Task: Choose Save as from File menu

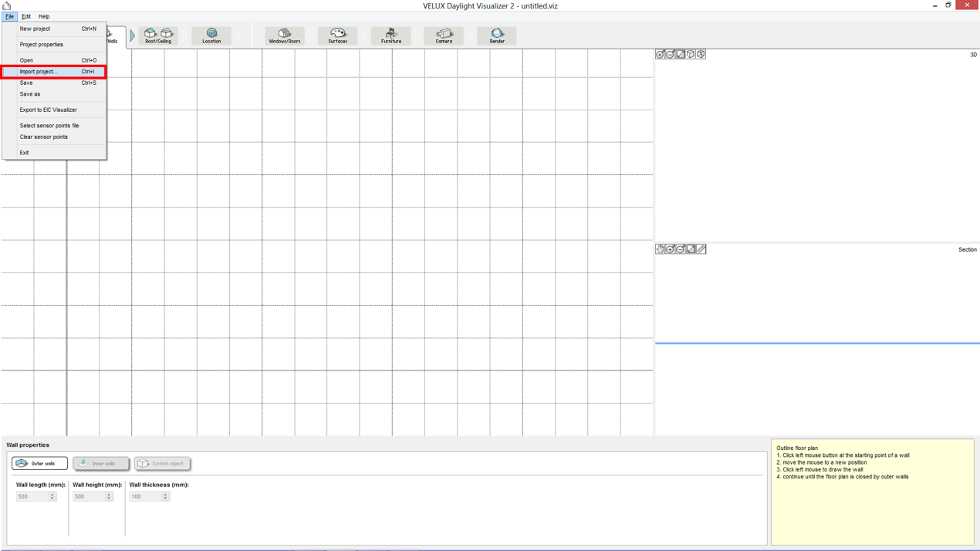Action: tap(54, 94)
